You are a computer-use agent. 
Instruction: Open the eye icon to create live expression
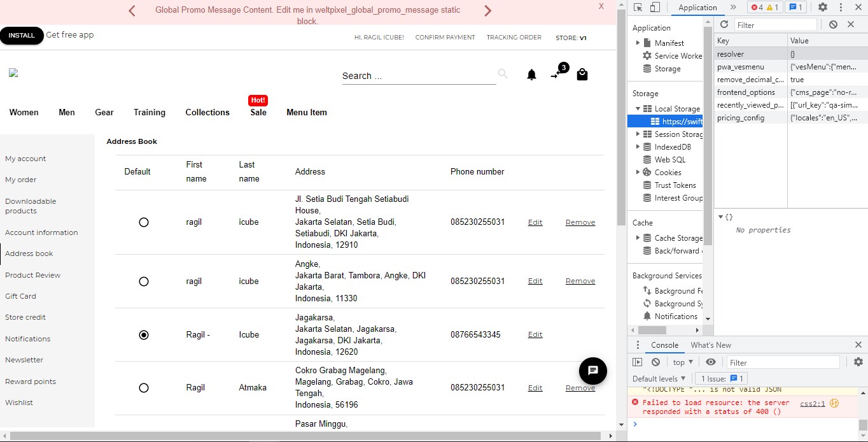[711, 362]
